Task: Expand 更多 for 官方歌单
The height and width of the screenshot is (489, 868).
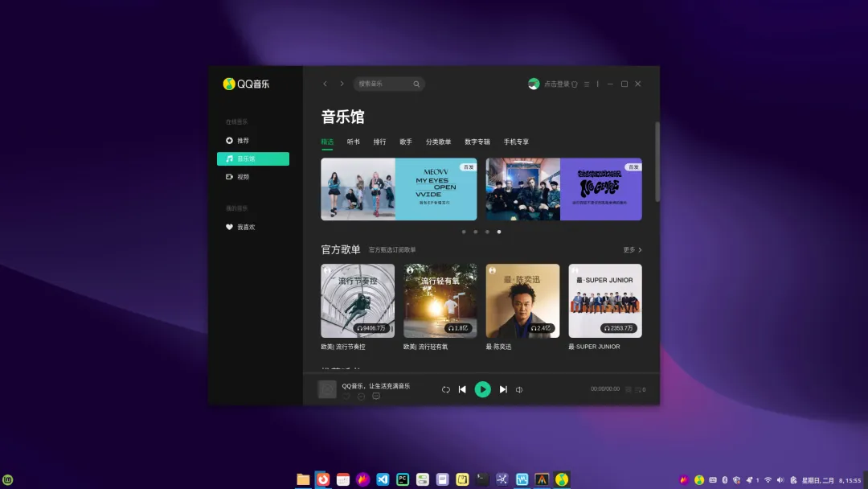Action: pyautogui.click(x=633, y=250)
